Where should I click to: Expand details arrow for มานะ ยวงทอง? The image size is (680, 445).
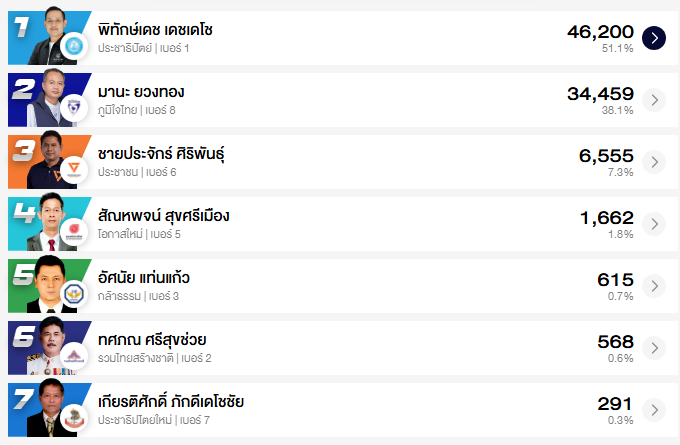pyautogui.click(x=653, y=100)
